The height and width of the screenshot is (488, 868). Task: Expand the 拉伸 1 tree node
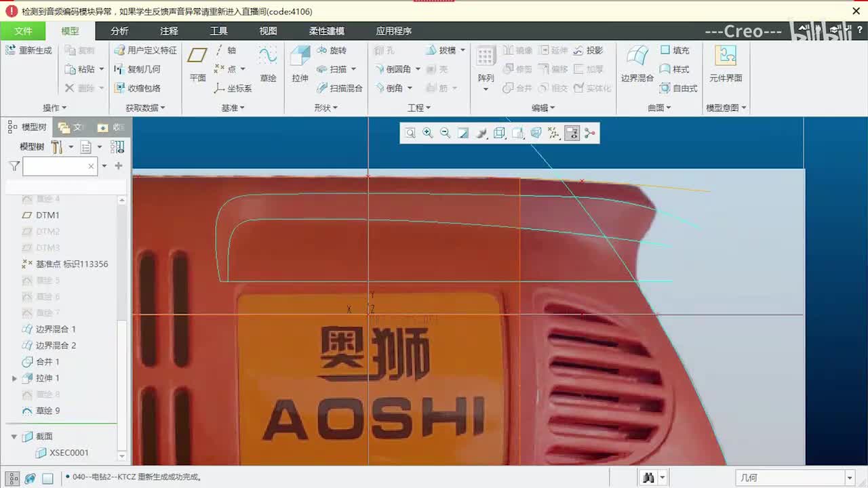(14, 378)
